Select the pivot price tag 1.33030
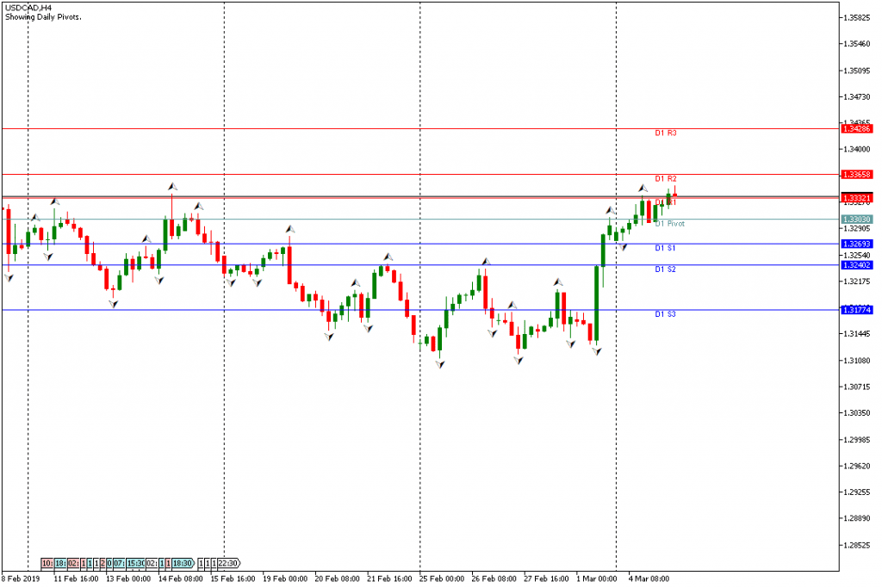The image size is (882, 588). point(858,220)
